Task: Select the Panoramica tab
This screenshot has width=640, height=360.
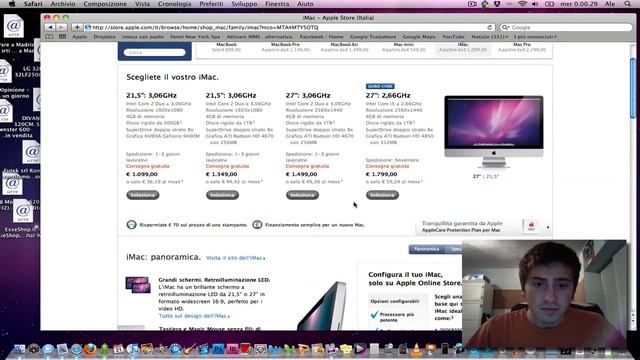Action: pyautogui.click(x=426, y=249)
